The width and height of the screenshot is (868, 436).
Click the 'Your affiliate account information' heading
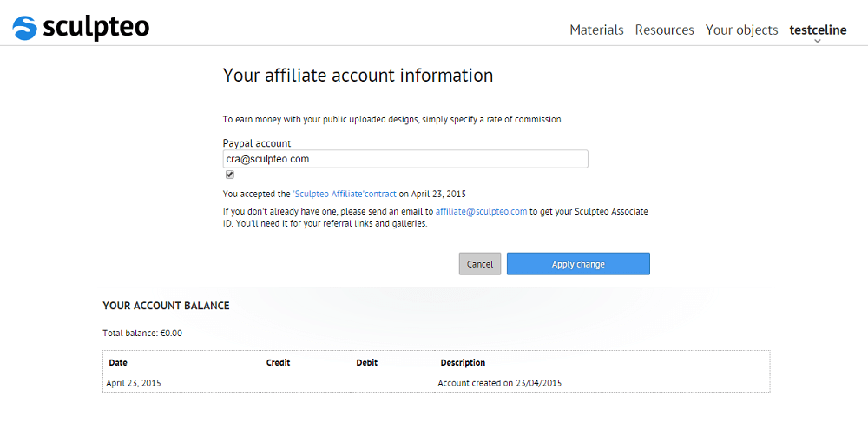[358, 76]
